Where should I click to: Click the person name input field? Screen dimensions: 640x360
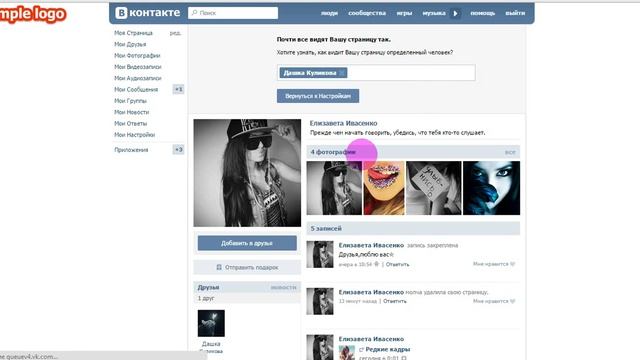coord(376,73)
